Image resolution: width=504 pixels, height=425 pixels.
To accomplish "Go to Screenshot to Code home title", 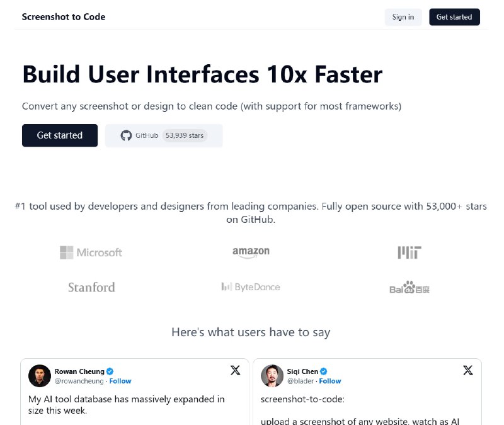I will click(64, 17).
